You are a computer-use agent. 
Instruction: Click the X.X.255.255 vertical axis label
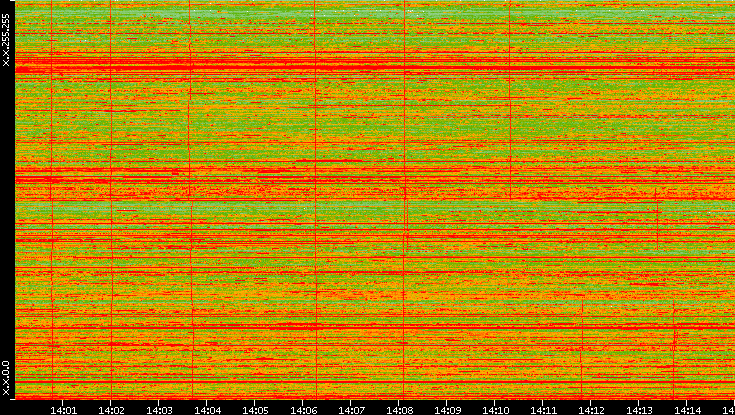coord(6,40)
